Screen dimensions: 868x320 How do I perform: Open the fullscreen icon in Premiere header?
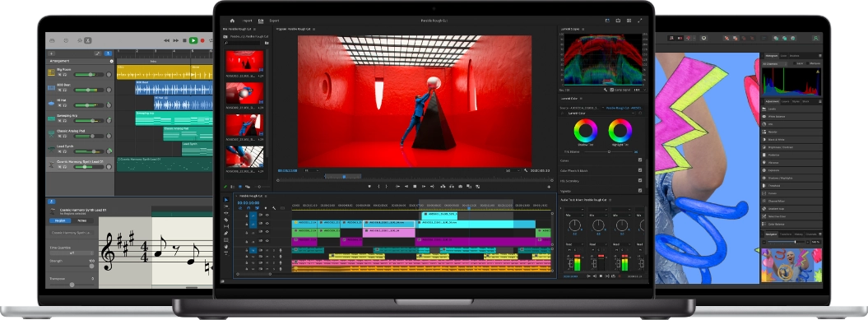[x=640, y=21]
